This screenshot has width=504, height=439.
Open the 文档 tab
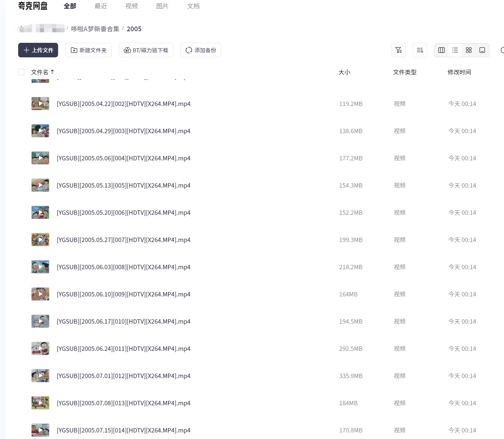pos(194,6)
